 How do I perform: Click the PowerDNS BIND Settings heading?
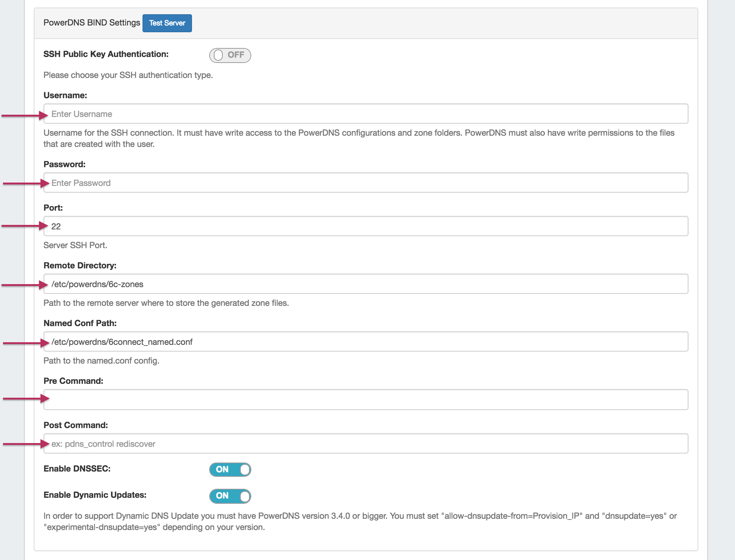tap(91, 23)
